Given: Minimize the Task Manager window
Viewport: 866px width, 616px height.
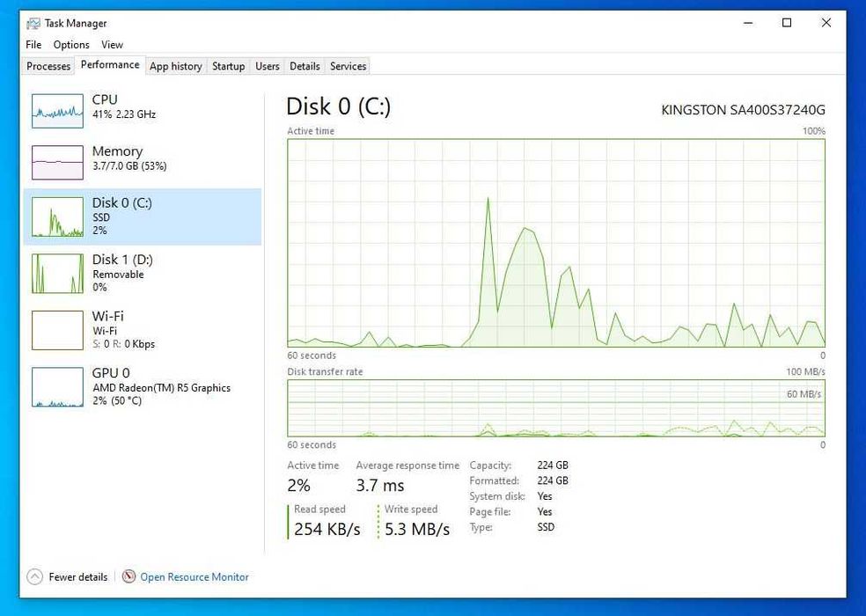Looking at the screenshot, I should pyautogui.click(x=748, y=23).
